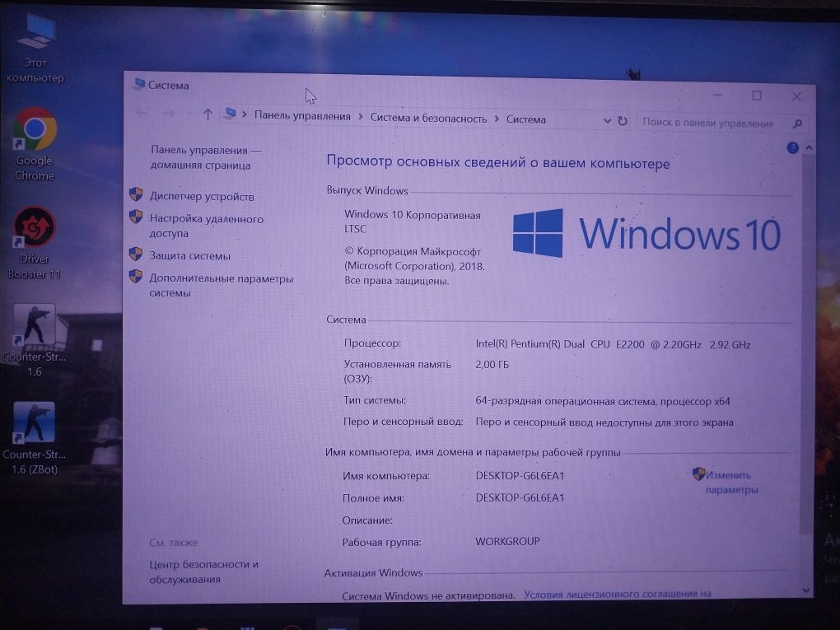Click the refresh icon in address bar
The width and height of the screenshot is (840, 630).
pyautogui.click(x=622, y=121)
